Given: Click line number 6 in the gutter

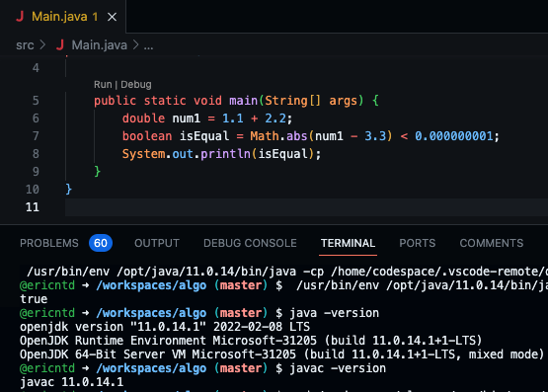Looking at the screenshot, I should 36,118.
